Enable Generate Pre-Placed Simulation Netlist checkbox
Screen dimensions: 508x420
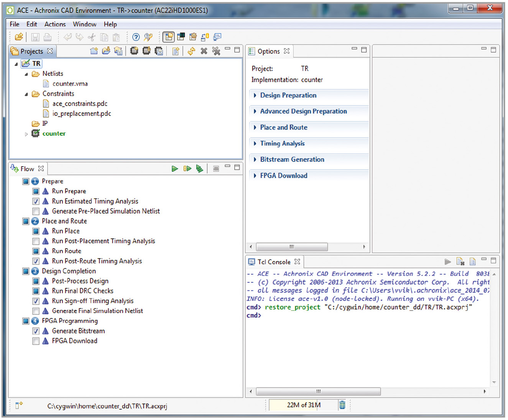coord(36,211)
